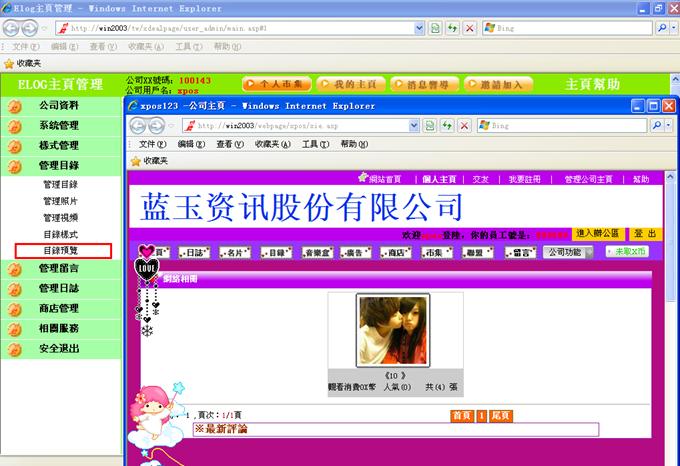Click orange icon beside 公司資料
The height and width of the screenshot is (466, 680).
[15, 105]
